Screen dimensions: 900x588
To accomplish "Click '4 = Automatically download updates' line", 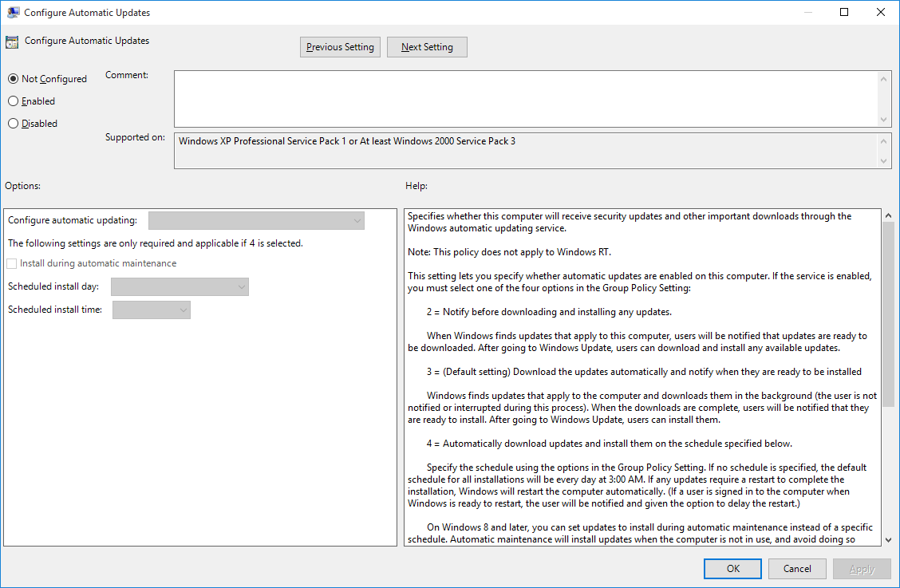I will point(609,444).
